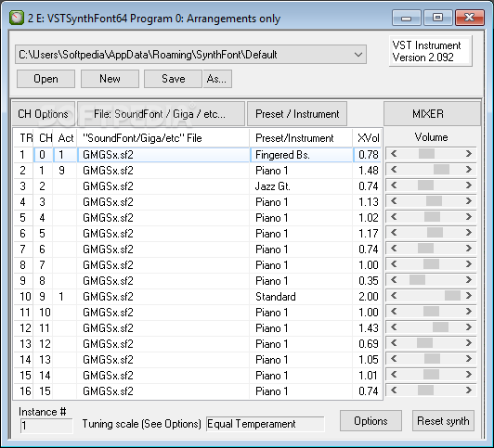Decrease volume arrow for track 5 slider
The height and width of the screenshot is (448, 494).
(x=394, y=216)
